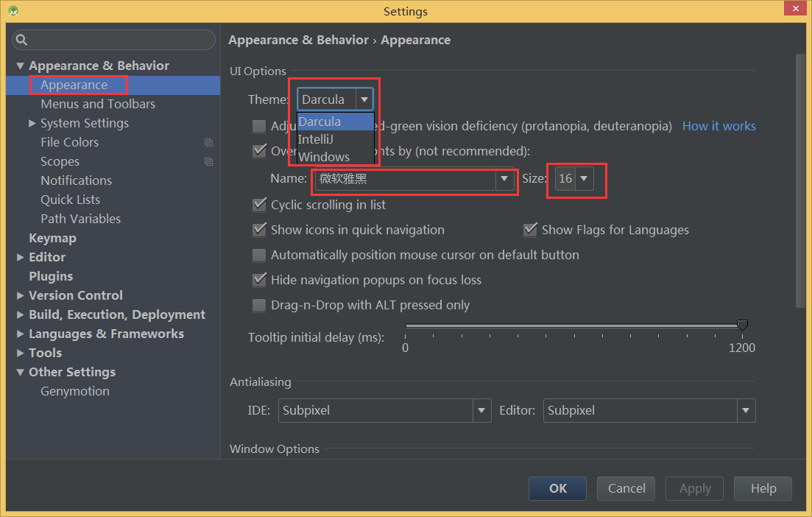
Task: Enable Drag-n-Drop with ALT pressed only
Action: coord(259,306)
